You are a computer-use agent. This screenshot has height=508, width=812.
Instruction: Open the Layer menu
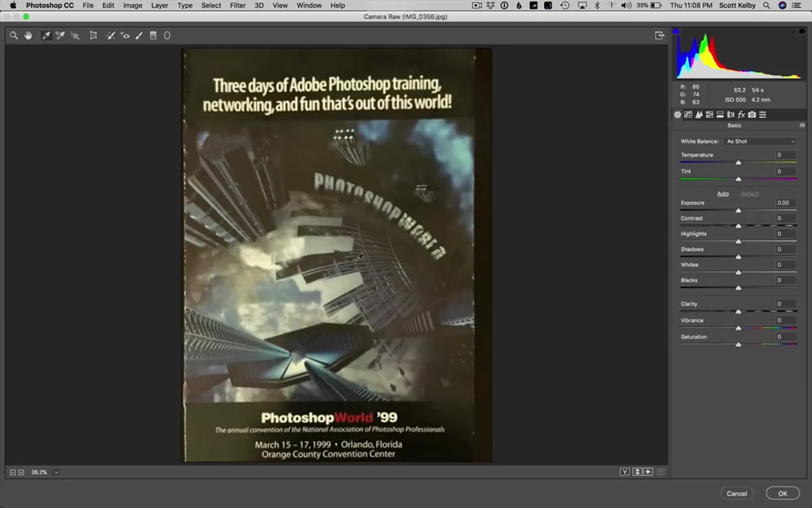[160, 5]
